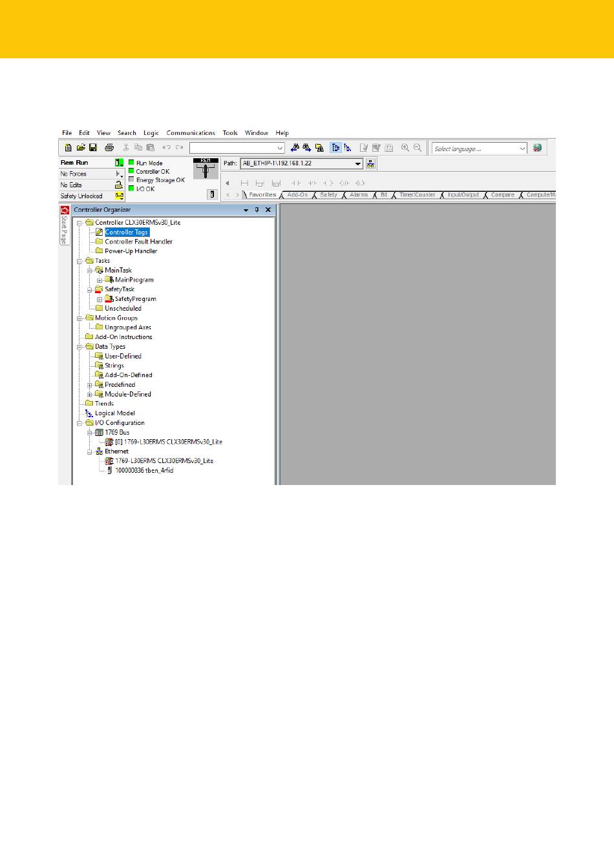Click the Copy icon in toolbar

pos(138,148)
